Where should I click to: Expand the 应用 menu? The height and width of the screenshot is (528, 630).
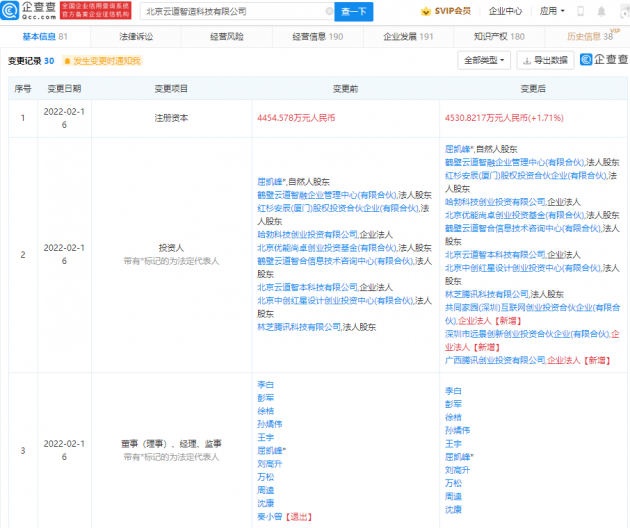click(552, 11)
